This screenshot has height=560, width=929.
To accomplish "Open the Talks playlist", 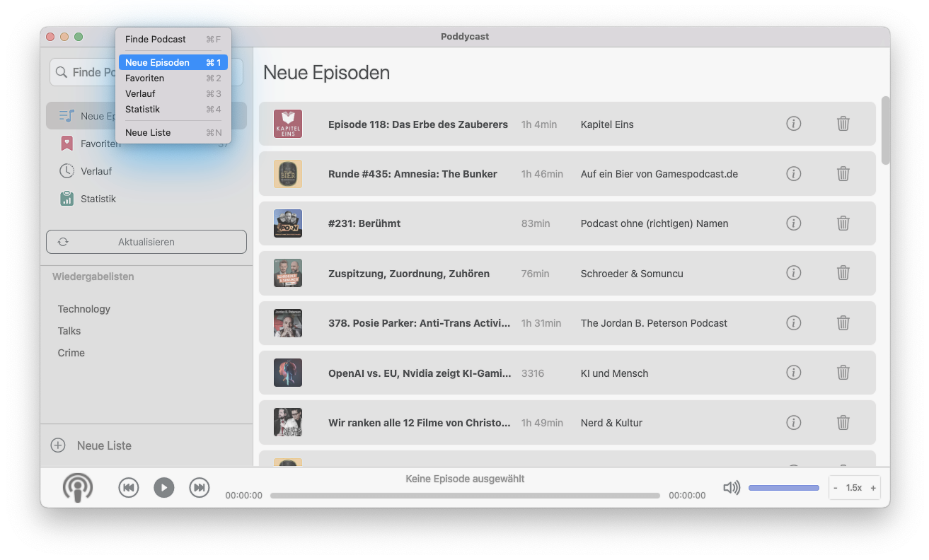I will [69, 331].
